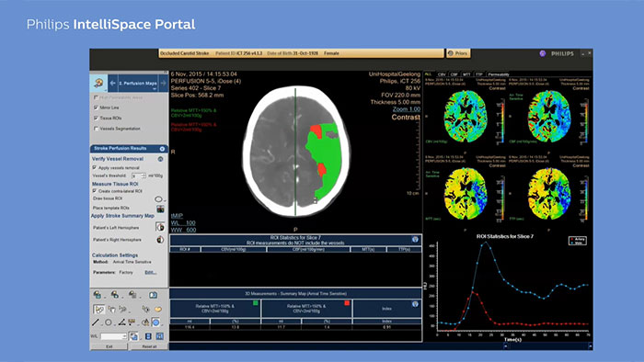Viewport: 644px width, 362px height.
Task: Select the text annotation tool icon
Action: (132, 322)
